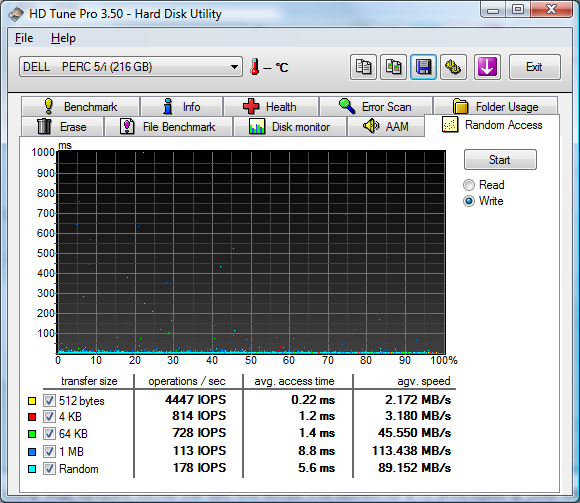Uncheck the 512 bytes transfer size checkbox
580x503 pixels.
(49, 400)
